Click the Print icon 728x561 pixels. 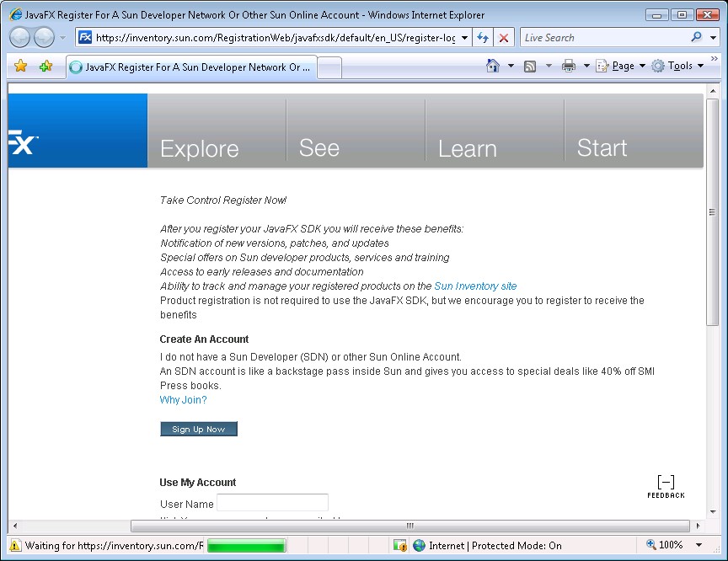(569, 67)
